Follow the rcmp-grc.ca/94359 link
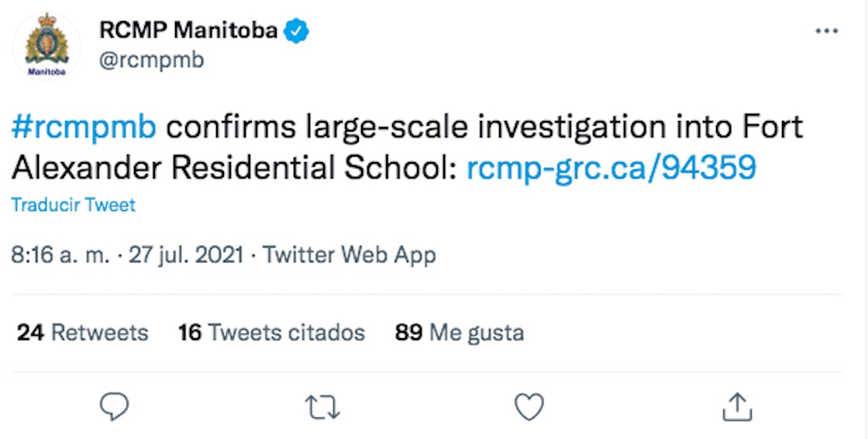 coord(611,166)
